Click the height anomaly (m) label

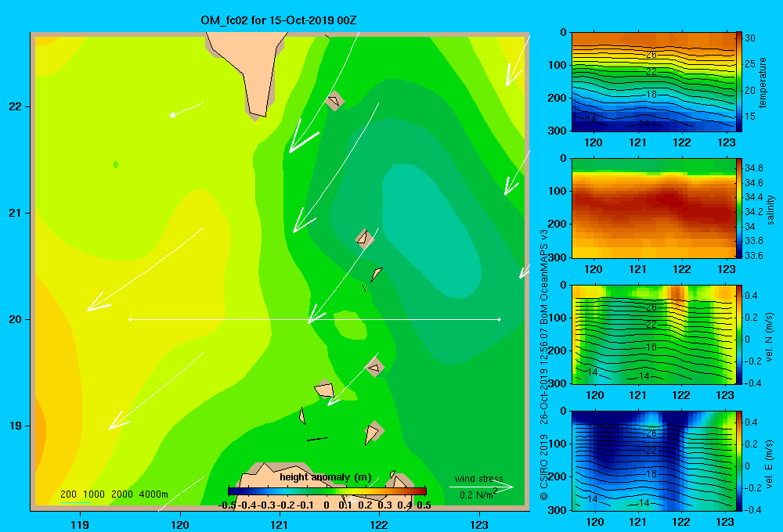(326, 477)
